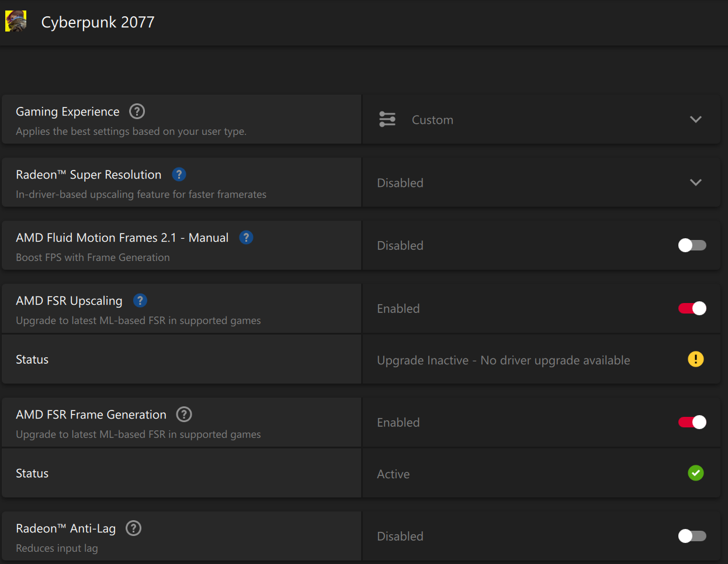This screenshot has width=728, height=564.
Task: Click Radeon Super Resolution help icon
Action: click(x=179, y=174)
